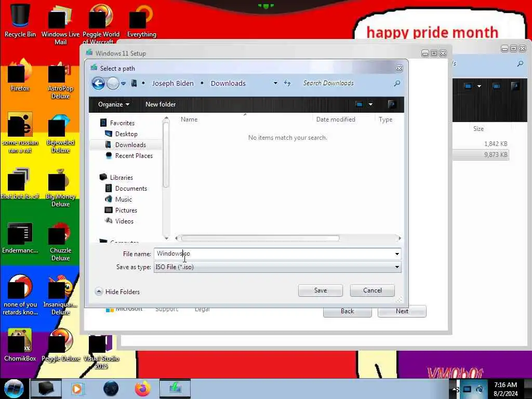
Task: Click navigation pane scroll up arrow
Action: pyautogui.click(x=166, y=118)
